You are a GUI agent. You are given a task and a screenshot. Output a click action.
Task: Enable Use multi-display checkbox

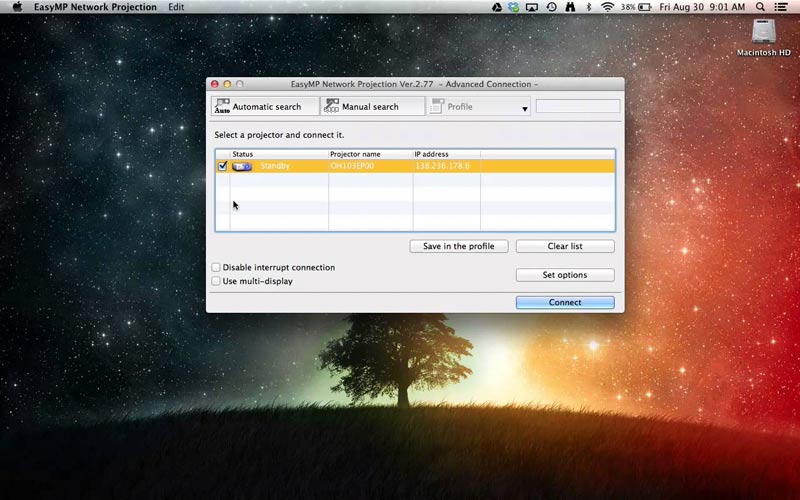[x=216, y=281]
